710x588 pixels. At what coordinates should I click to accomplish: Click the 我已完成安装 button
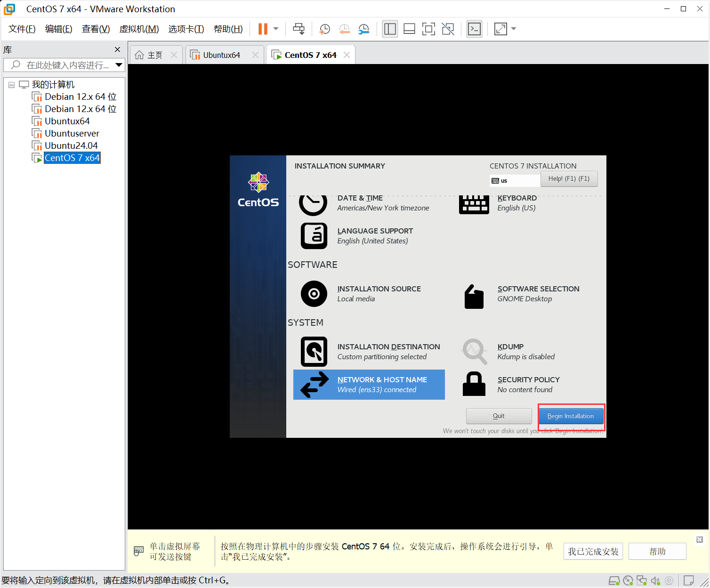[593, 551]
